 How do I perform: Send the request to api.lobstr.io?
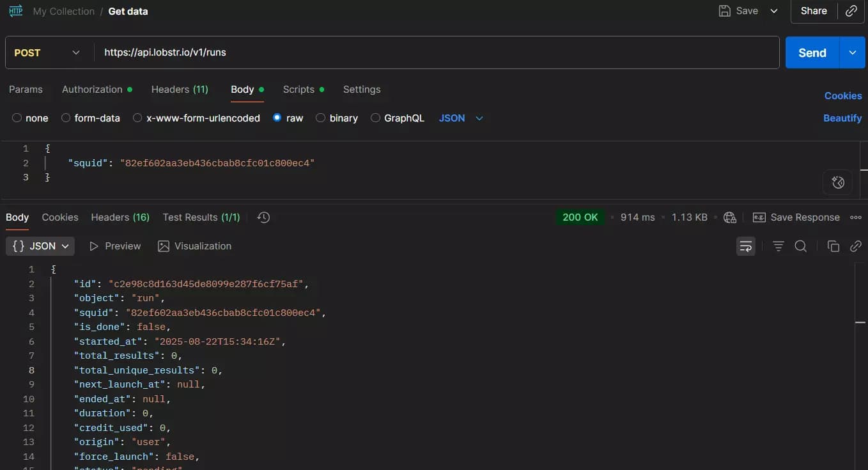[x=812, y=52]
